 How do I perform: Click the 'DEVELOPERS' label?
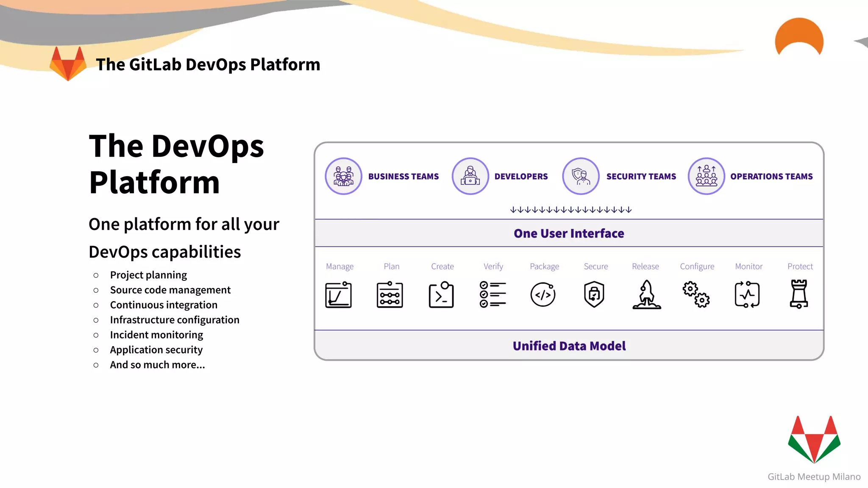pos(521,176)
